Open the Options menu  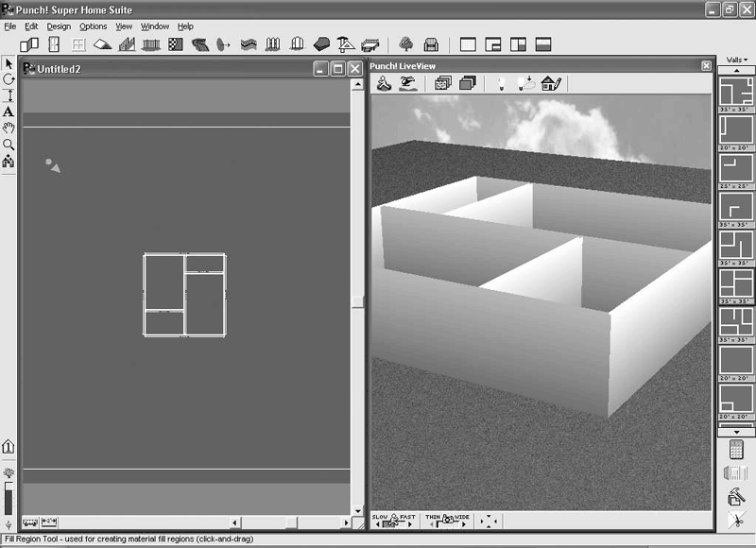tap(93, 26)
